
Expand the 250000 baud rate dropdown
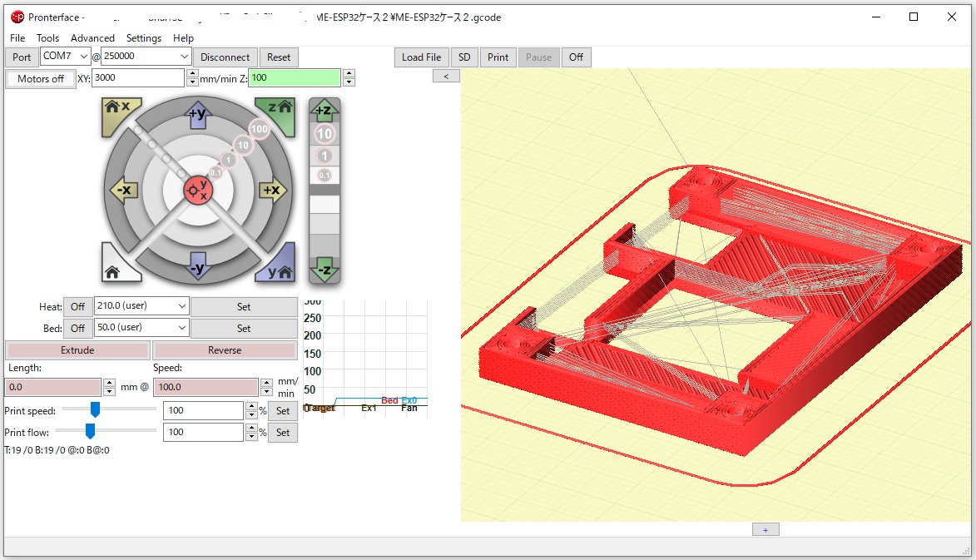(x=185, y=57)
